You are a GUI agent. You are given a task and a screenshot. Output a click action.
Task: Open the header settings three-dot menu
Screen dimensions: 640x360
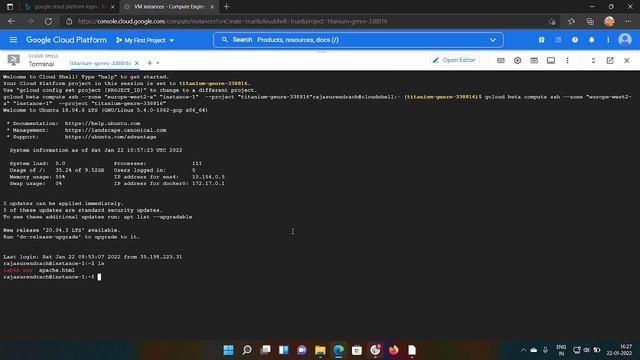pos(608,40)
